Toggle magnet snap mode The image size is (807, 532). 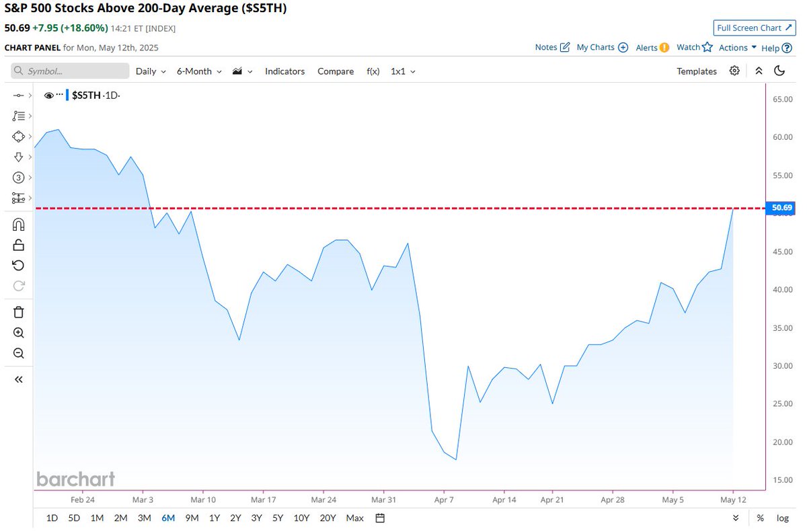[x=18, y=225]
